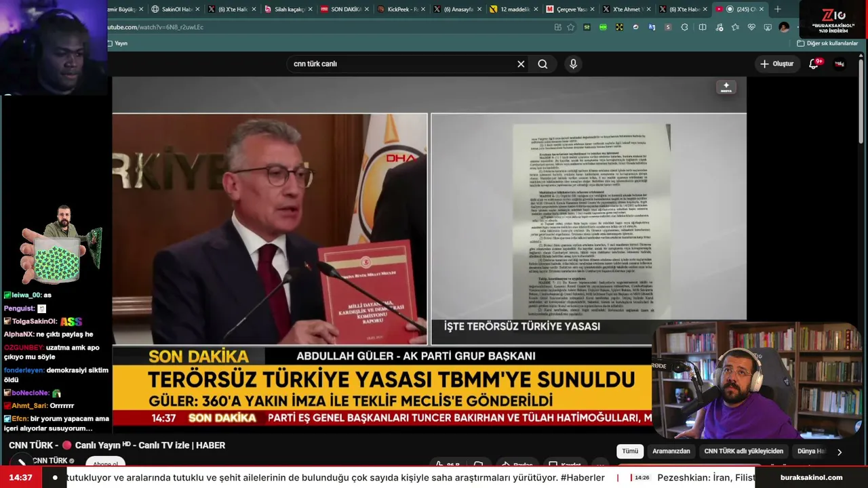Close the 'Silah kaçakçı' browser tab
This screenshot has width=868, height=488.
(311, 9)
